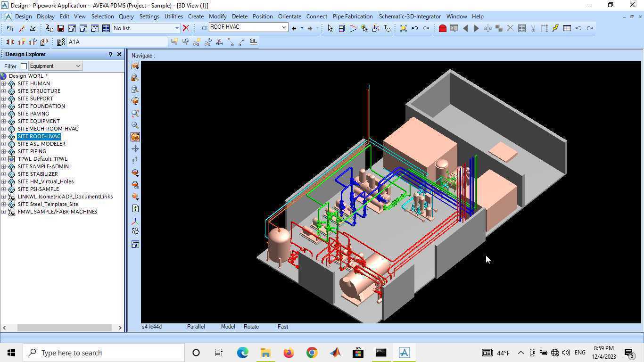Screen dimensions: 644x362
Task: Click the blue grid list icon
Action: (106, 28)
